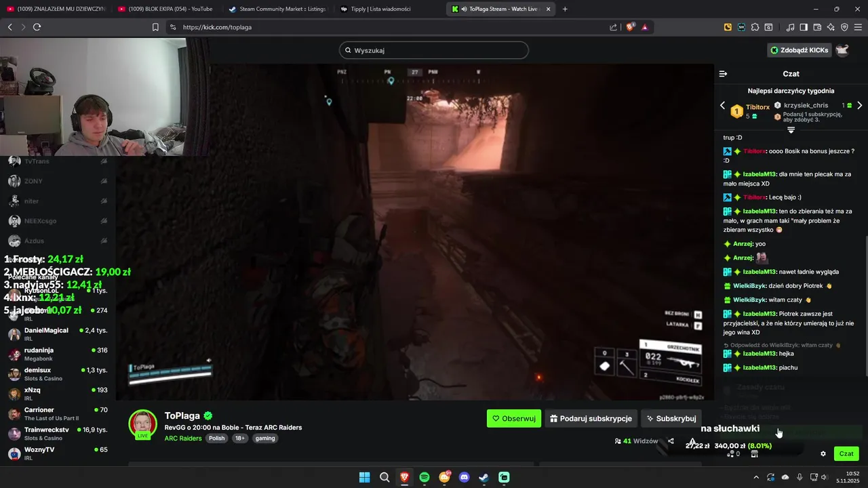Reload the Kick page

[x=37, y=27]
